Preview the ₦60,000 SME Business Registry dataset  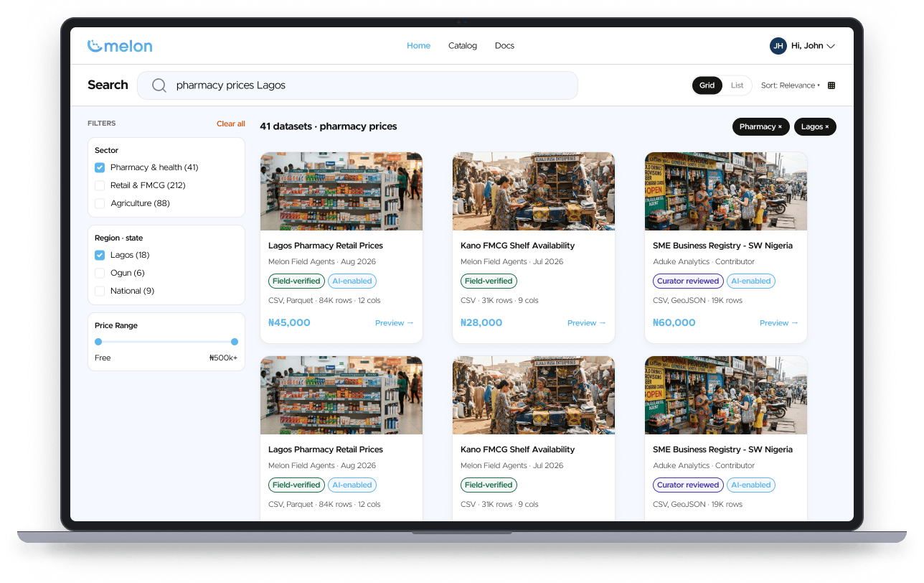tap(779, 323)
